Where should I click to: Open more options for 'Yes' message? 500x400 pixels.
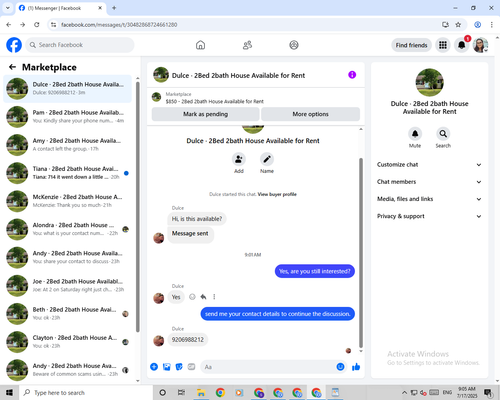[x=214, y=297]
